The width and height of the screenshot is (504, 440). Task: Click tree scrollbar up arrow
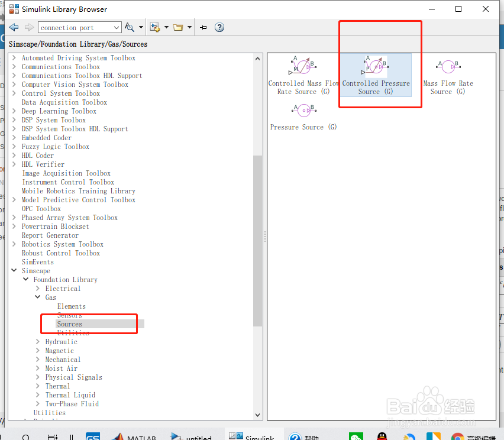[257, 59]
